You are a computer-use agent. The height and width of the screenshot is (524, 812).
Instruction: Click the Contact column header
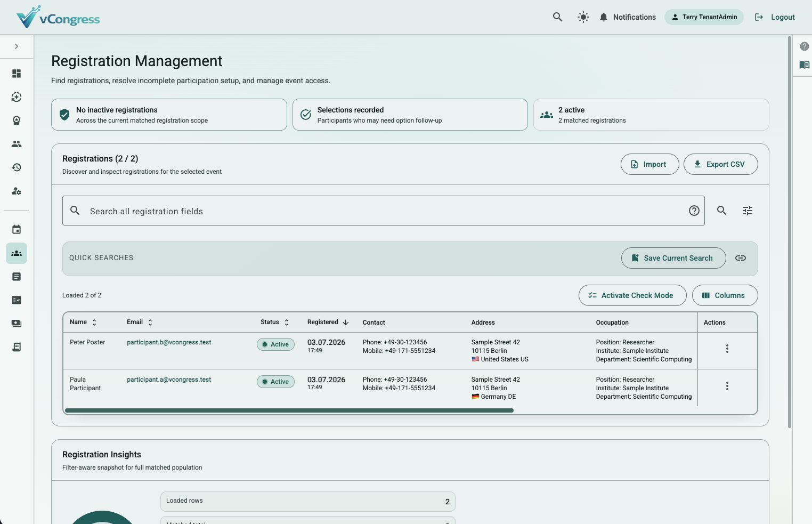tap(374, 323)
